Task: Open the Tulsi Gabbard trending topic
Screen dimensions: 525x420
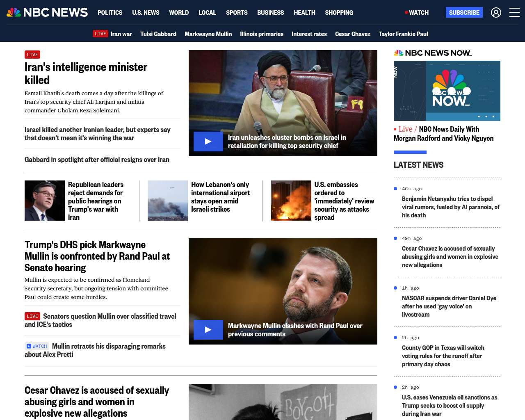Action: (158, 34)
